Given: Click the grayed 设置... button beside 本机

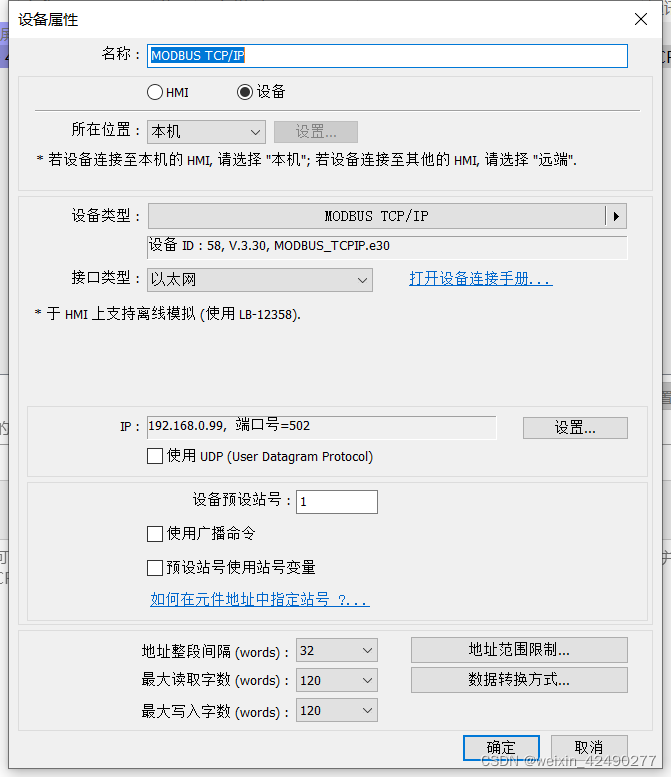Looking at the screenshot, I should tap(316, 132).
